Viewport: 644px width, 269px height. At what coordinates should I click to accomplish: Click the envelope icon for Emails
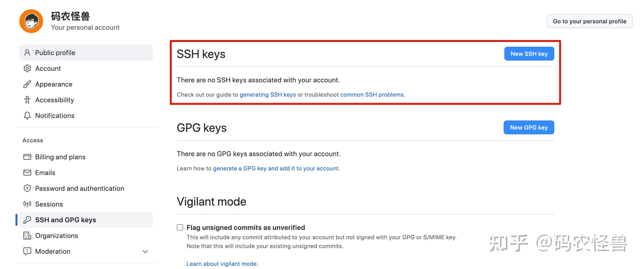click(x=27, y=173)
